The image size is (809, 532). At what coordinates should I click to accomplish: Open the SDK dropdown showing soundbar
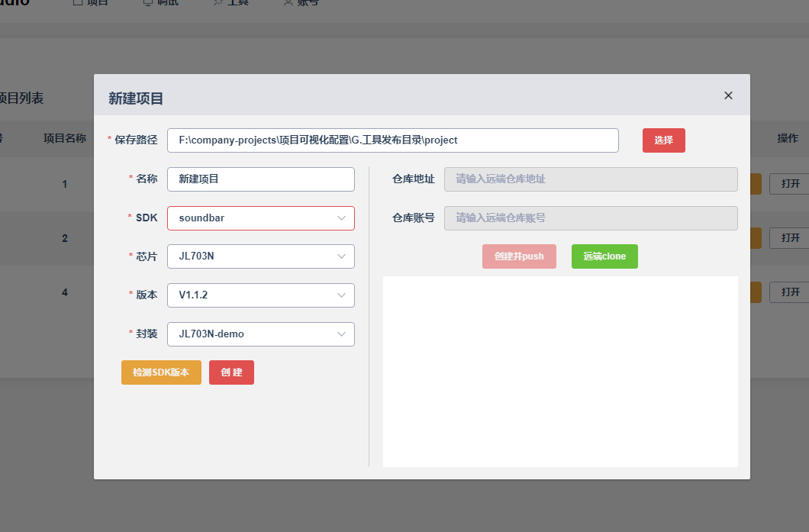pos(260,218)
